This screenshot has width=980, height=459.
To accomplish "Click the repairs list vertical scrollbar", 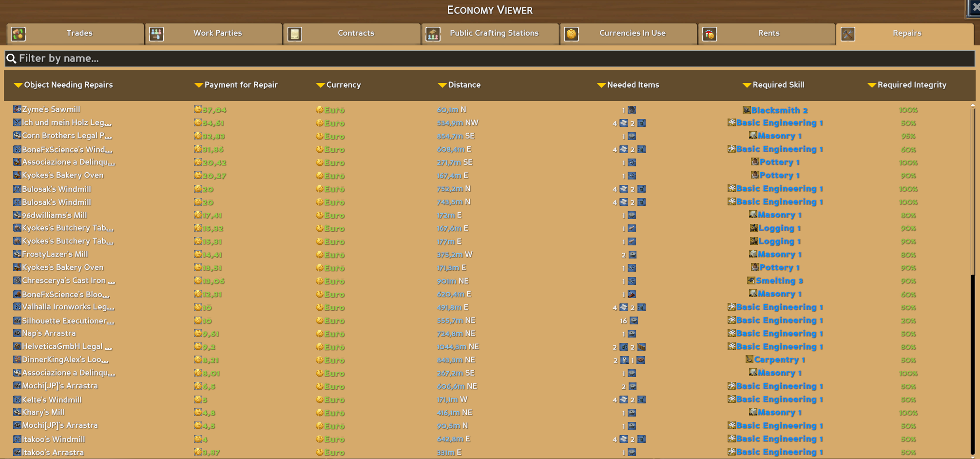I will pyautogui.click(x=972, y=195).
